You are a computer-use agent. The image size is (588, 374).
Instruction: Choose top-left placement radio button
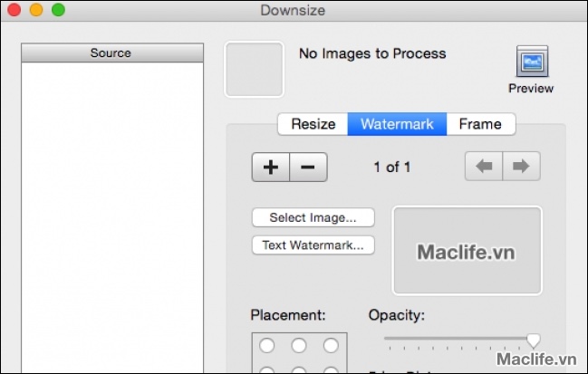pos(266,346)
